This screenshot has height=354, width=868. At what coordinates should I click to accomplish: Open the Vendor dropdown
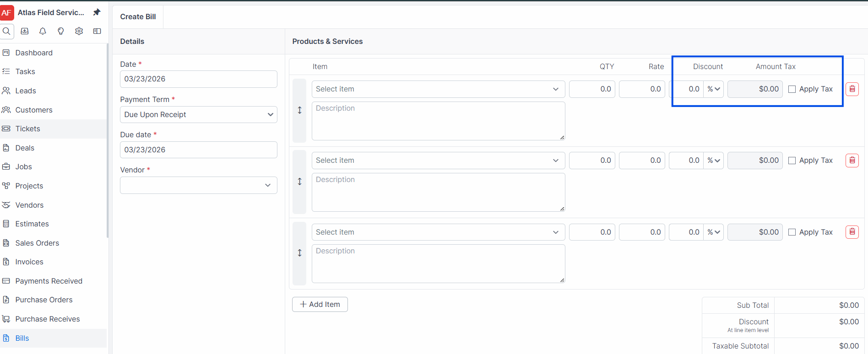(x=199, y=185)
